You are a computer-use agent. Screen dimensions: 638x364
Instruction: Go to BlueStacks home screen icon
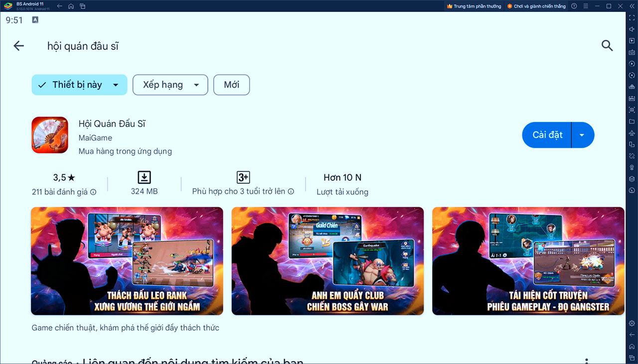[x=71, y=6]
